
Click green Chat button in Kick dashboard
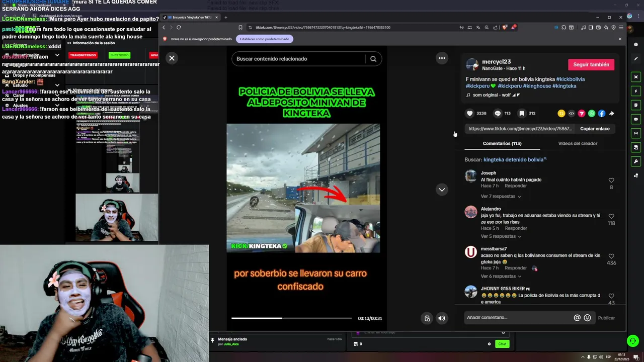click(502, 344)
